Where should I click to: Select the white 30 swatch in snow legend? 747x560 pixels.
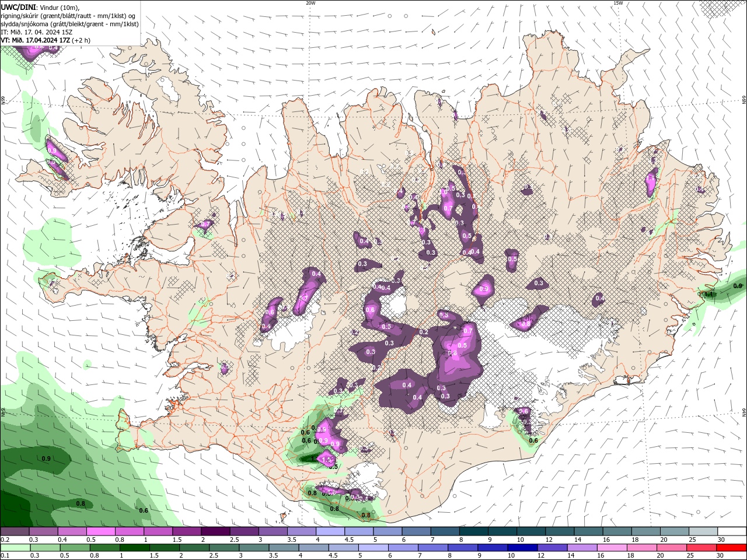tap(732, 531)
